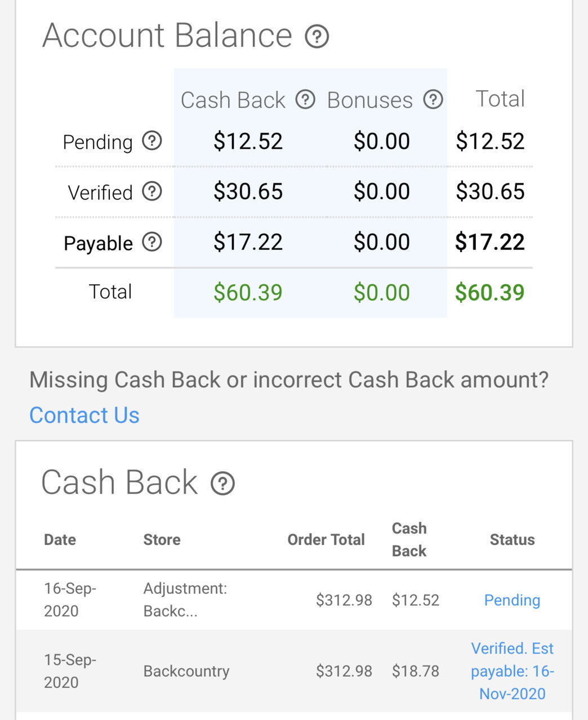The width and height of the screenshot is (588, 720).
Task: Select the Store column header
Action: point(162,539)
